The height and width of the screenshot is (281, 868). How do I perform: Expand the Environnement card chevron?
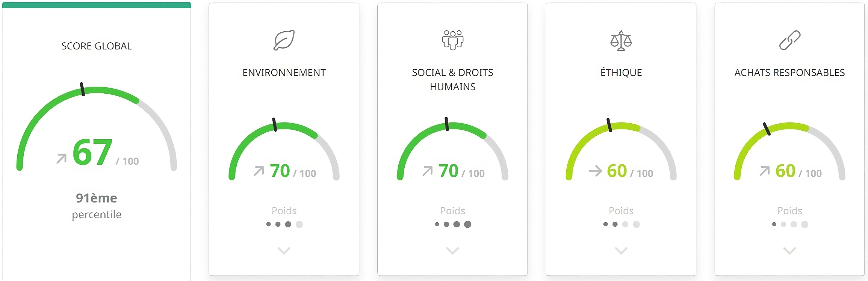284,251
